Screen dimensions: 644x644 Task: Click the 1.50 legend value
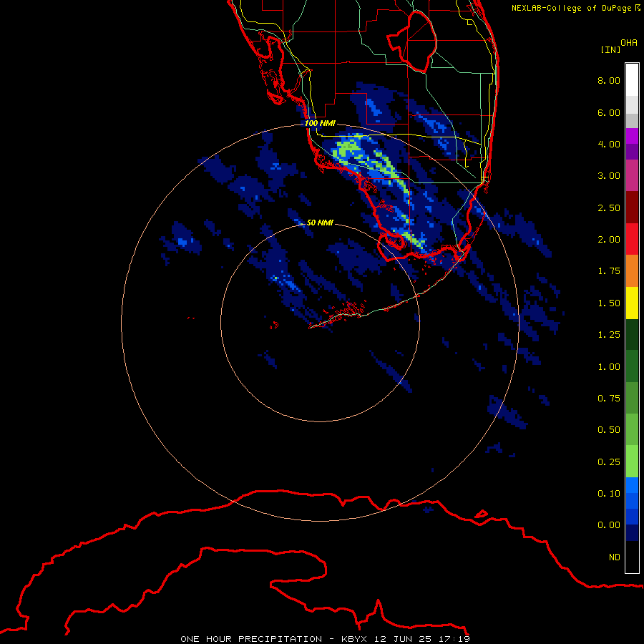point(609,303)
